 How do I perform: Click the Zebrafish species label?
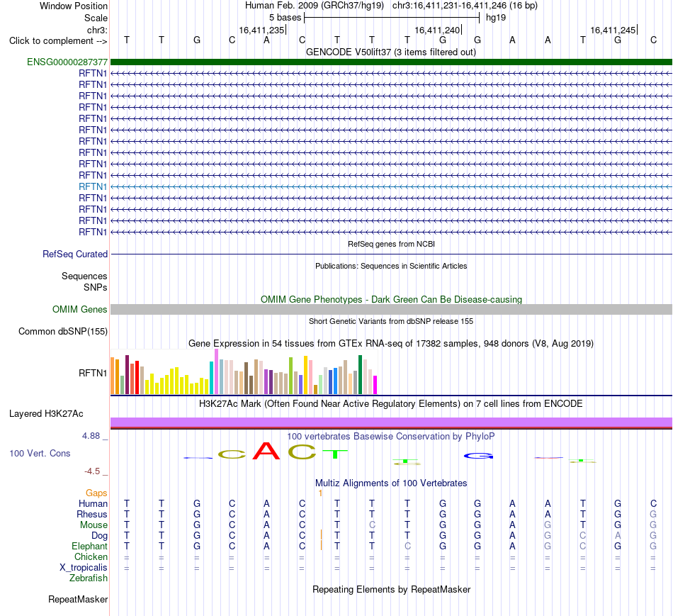click(89, 578)
